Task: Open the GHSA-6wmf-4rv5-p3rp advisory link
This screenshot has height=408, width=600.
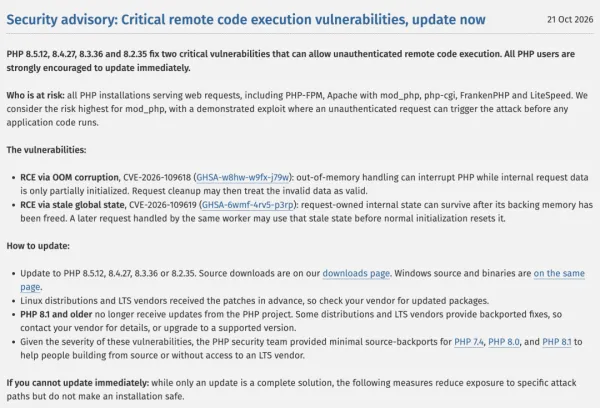Action: click(248, 205)
